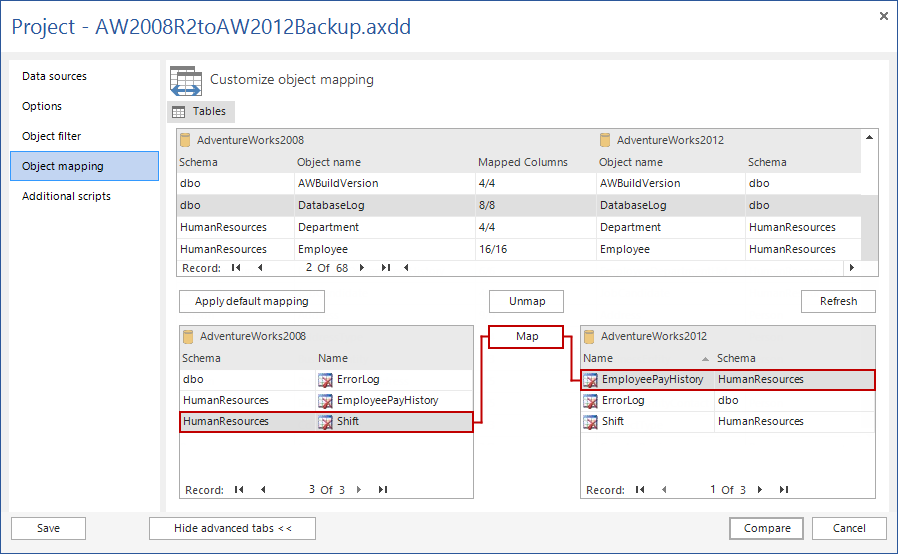Viewport: 898px width, 554px height.
Task: Open the Options section
Action: coord(84,106)
